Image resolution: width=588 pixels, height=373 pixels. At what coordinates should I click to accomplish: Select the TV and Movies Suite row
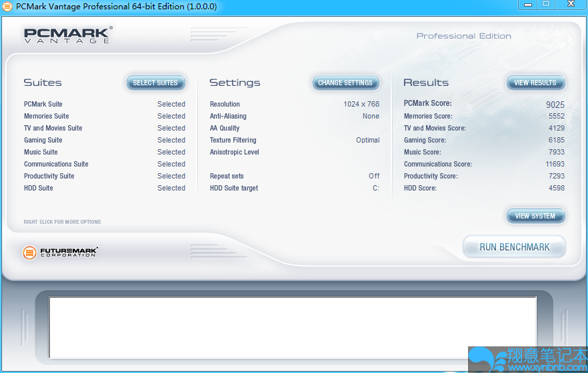pyautogui.click(x=105, y=128)
